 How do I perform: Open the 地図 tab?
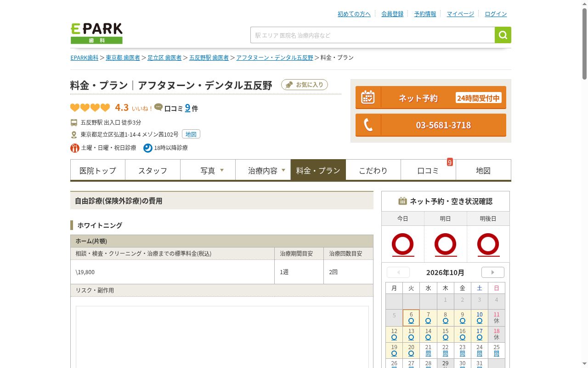coord(483,170)
